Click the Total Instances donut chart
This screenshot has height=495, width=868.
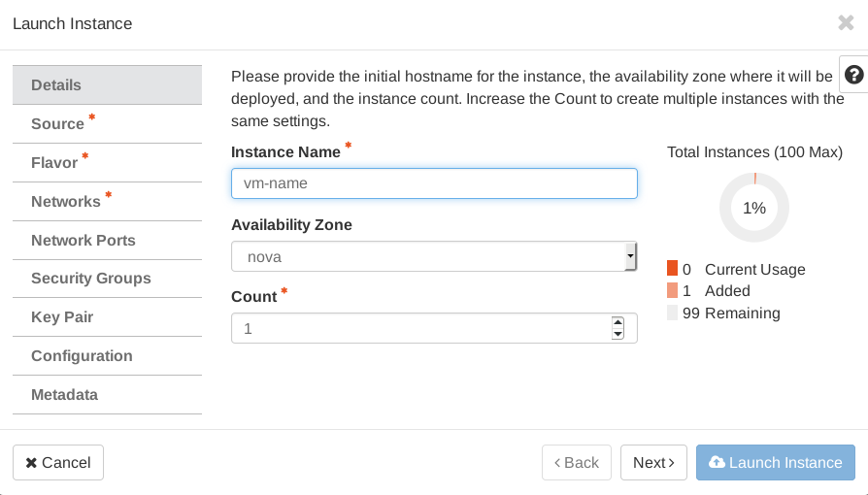pos(754,208)
